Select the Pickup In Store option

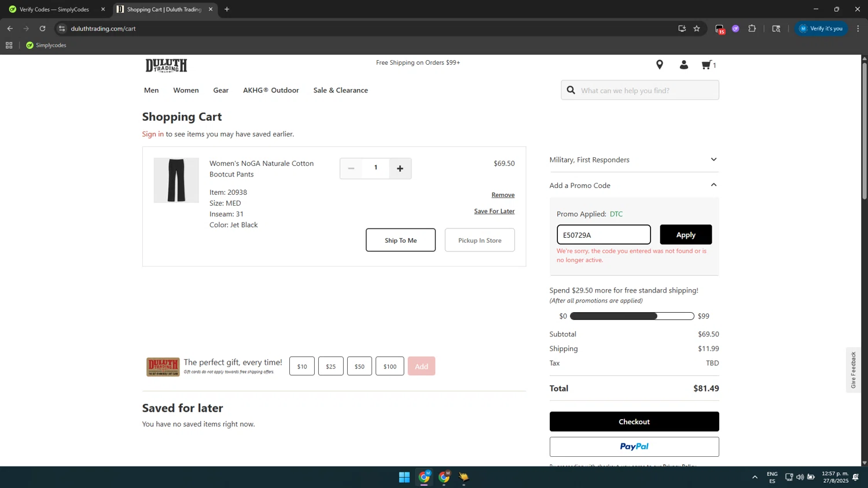coord(480,240)
